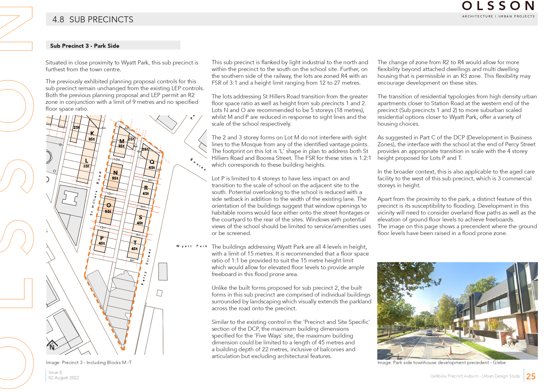557x392 pixels.
Task: Click the 09 August 2022 issue date
Action: tap(63, 378)
